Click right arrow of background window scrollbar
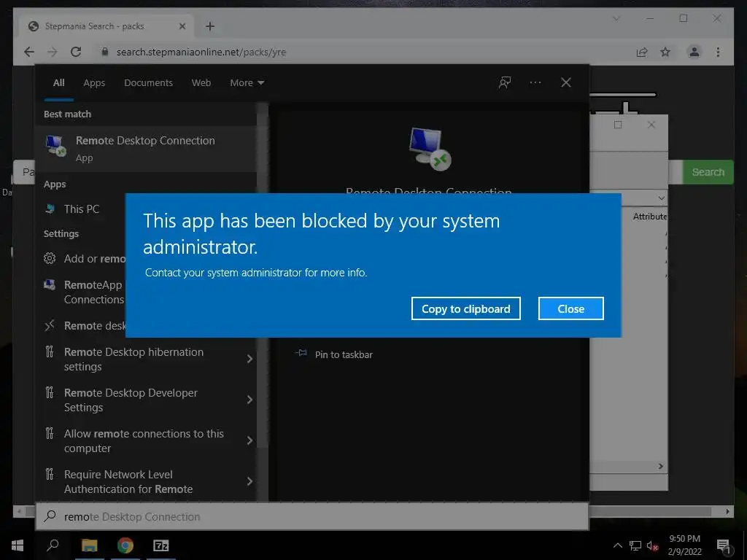Viewport: 747px width, 560px height. tap(661, 466)
